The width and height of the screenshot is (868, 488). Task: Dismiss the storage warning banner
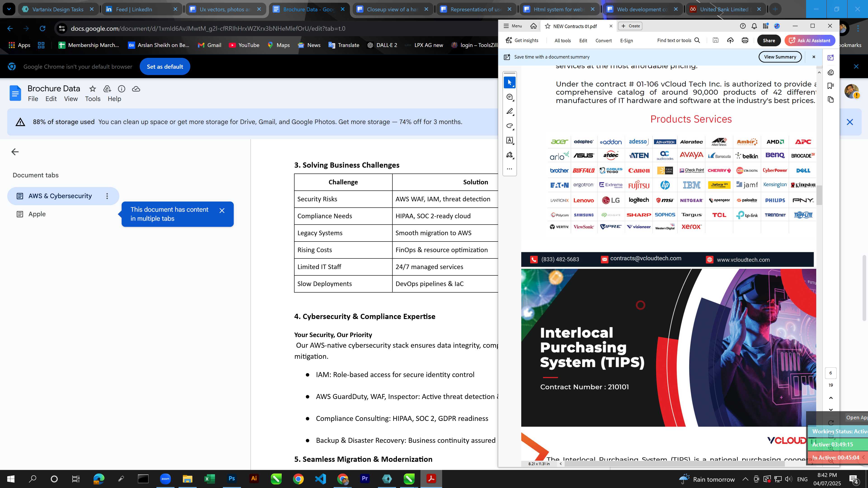[849, 122]
